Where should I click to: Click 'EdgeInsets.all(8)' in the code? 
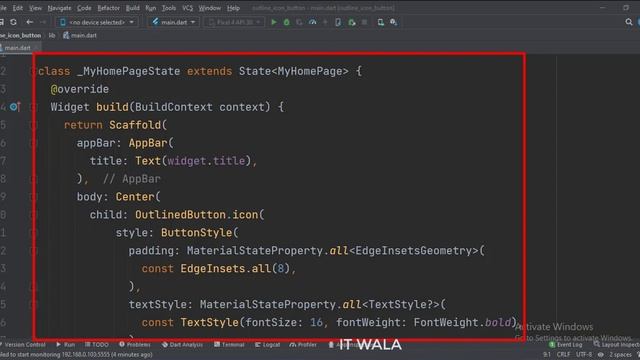(235, 269)
